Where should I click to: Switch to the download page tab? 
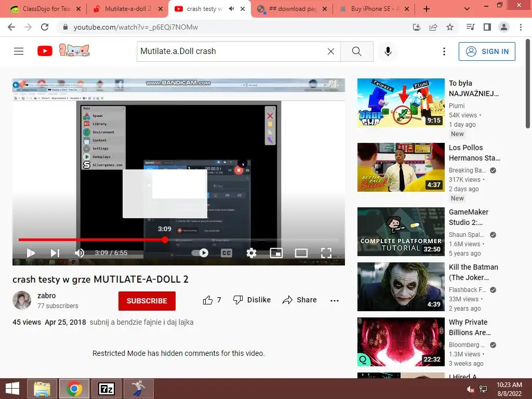click(x=292, y=9)
